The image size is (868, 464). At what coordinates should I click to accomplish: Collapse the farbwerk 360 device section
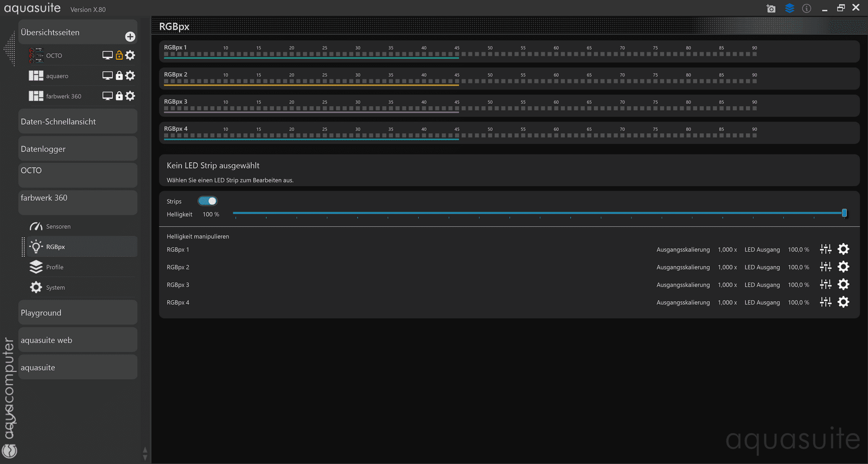(x=78, y=202)
